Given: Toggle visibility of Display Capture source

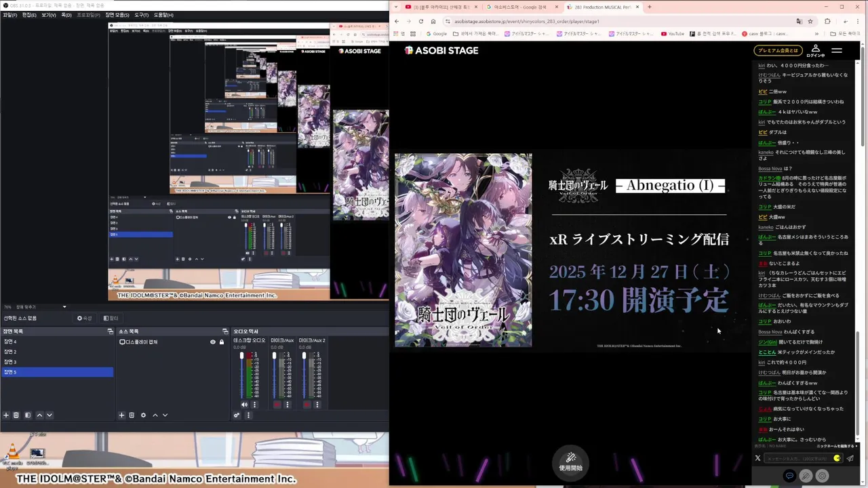Looking at the screenshot, I should (x=213, y=342).
